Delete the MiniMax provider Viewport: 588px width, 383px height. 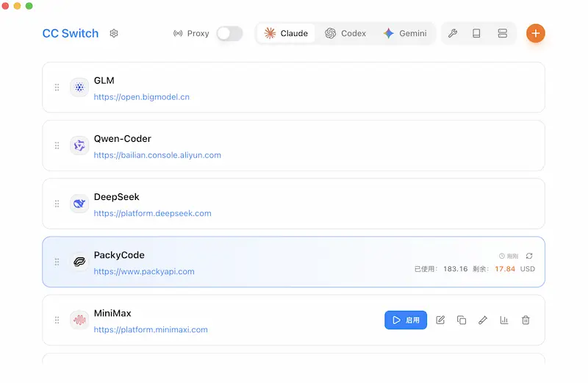[526, 320]
